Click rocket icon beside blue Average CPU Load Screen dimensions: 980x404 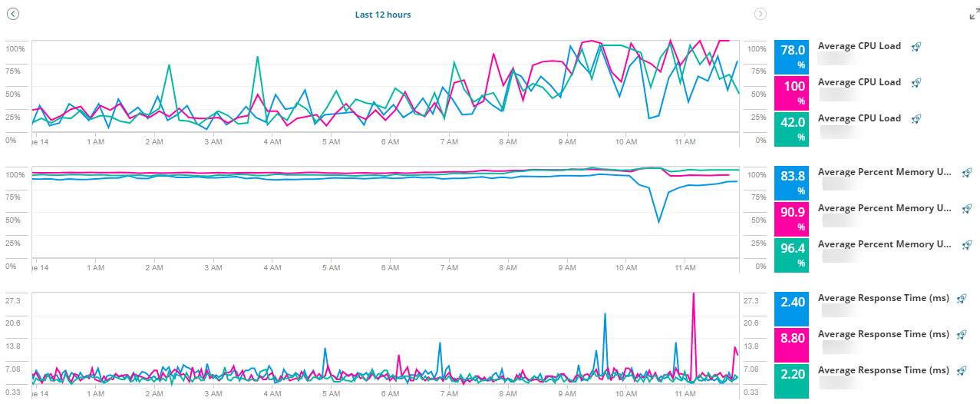coord(916,47)
